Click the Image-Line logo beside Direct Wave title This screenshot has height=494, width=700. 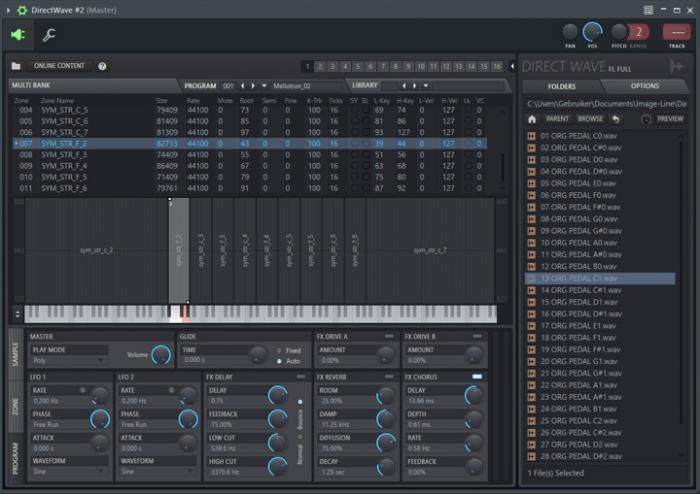pyautogui.click(x=677, y=66)
